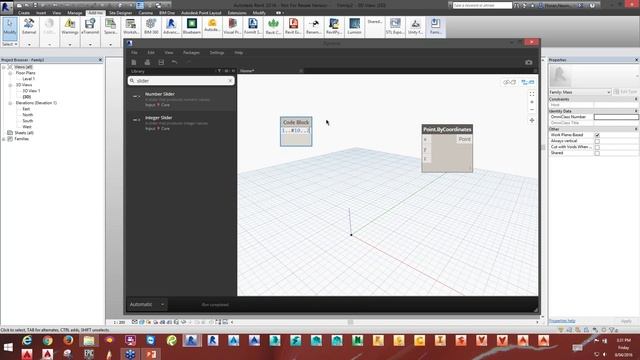Click the Save icon in Dynamo toolbar
This screenshot has height=360, width=640.
[161, 62]
